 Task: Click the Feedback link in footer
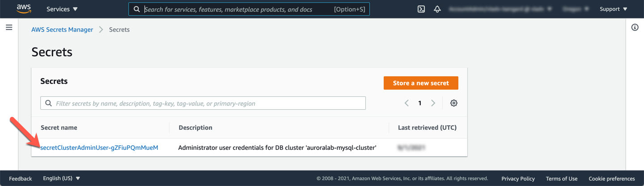click(x=21, y=178)
